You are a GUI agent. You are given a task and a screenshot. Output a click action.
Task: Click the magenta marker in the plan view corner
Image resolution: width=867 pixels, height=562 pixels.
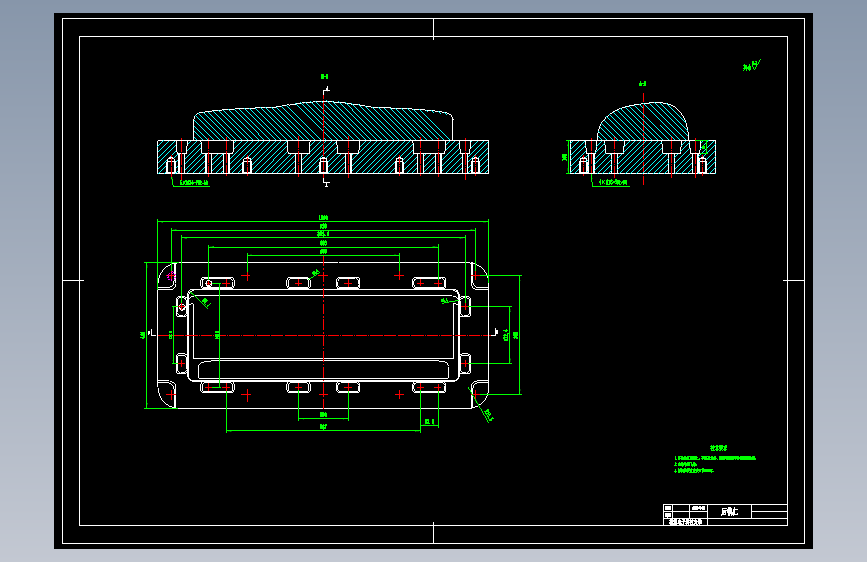pos(171,275)
